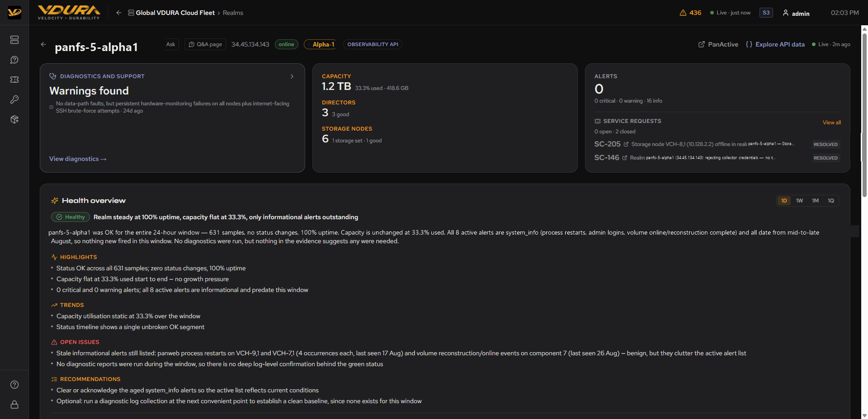The width and height of the screenshot is (868, 419).
Task: Open the help question-mark icon in sidebar
Action: pos(14,385)
